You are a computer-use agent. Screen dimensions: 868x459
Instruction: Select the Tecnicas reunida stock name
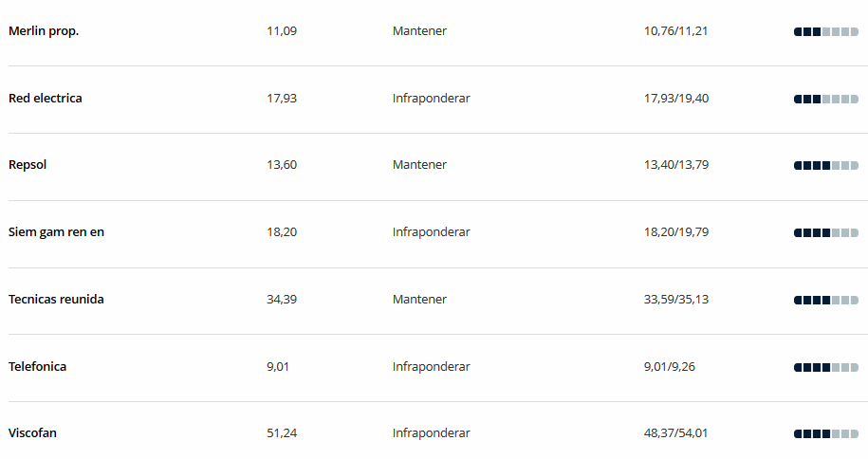(x=56, y=300)
